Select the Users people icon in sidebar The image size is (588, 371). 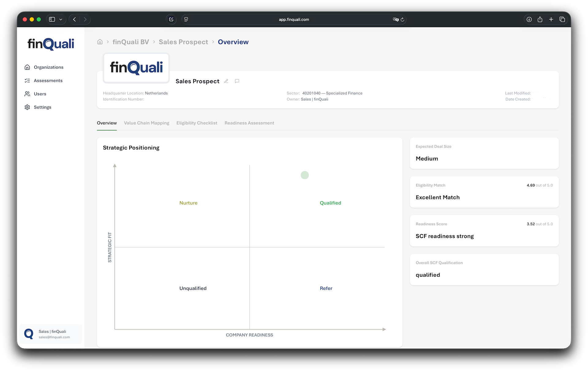[27, 94]
